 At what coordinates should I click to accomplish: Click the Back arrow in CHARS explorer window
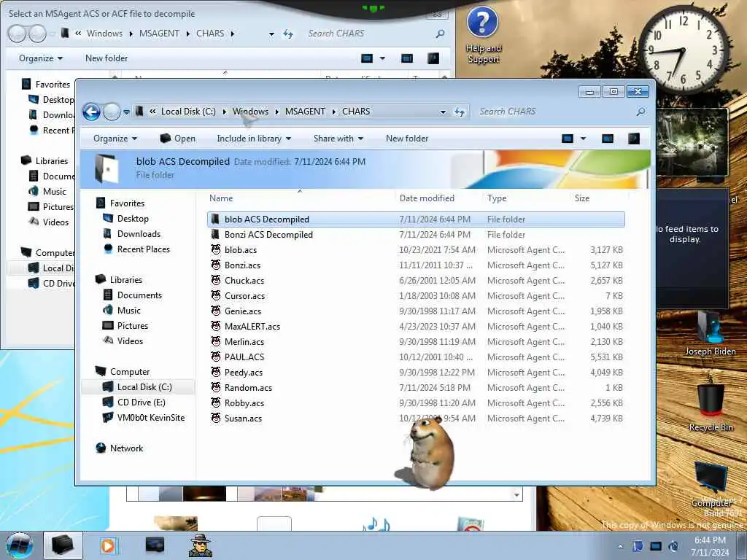[91, 112]
